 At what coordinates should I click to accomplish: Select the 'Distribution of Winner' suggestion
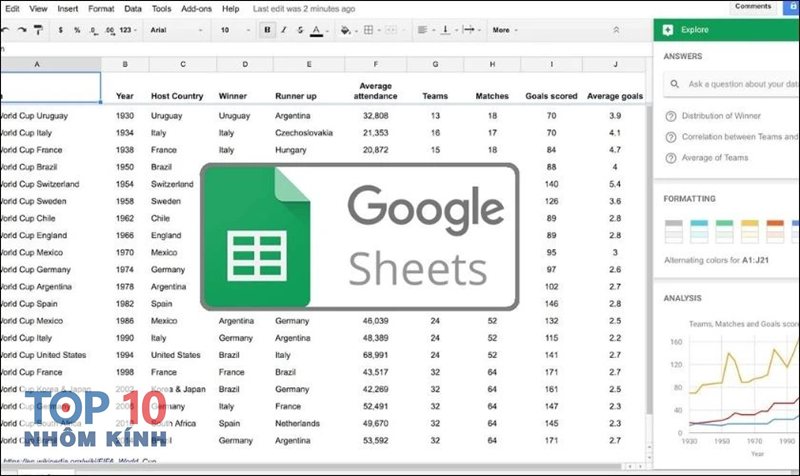[721, 116]
